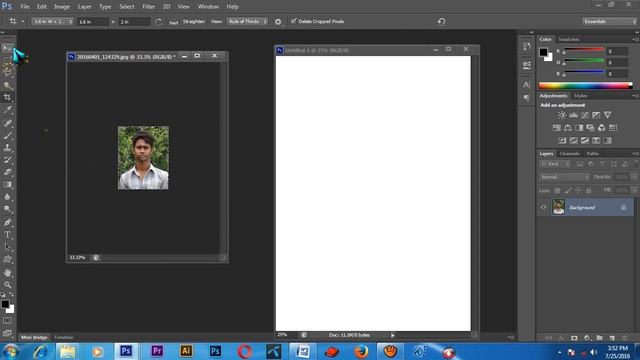Add a Brightness/Contrast adjustment
The width and height of the screenshot is (640, 360).
(562, 115)
